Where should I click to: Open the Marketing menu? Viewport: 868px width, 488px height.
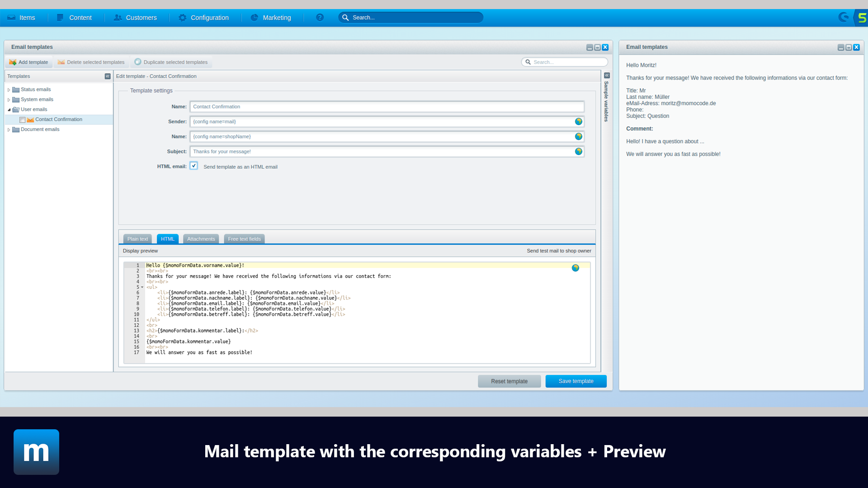click(271, 18)
